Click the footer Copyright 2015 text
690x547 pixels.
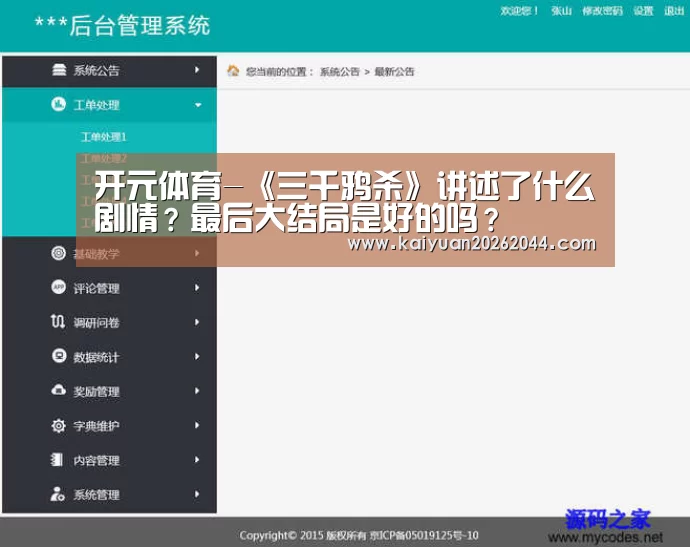click(x=359, y=535)
